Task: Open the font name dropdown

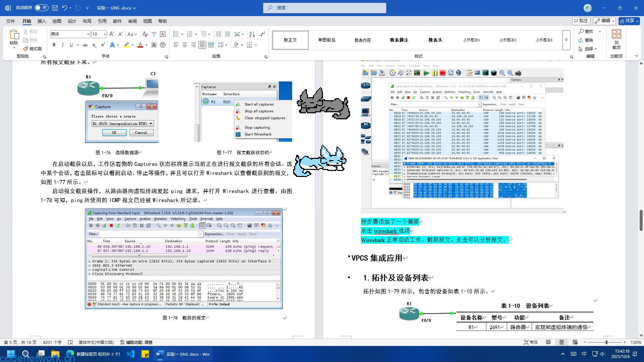Action: click(88, 34)
